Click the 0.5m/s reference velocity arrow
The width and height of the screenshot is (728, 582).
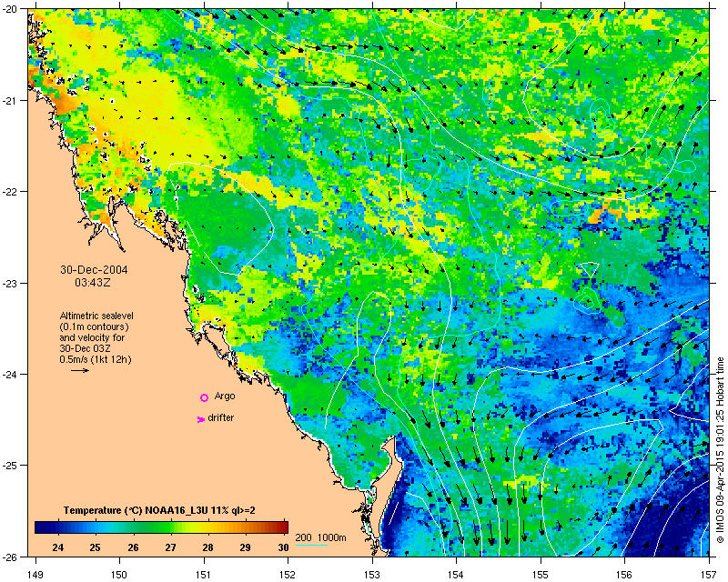click(x=80, y=370)
